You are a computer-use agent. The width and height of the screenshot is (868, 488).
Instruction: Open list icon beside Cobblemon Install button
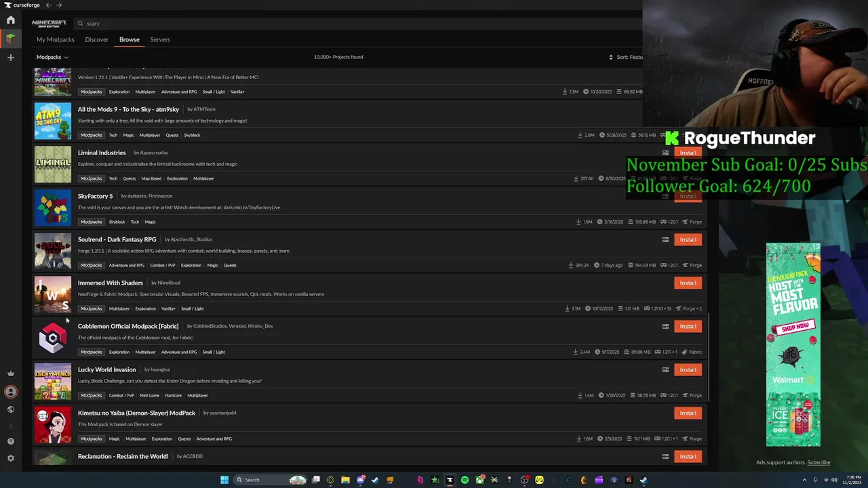665,326
